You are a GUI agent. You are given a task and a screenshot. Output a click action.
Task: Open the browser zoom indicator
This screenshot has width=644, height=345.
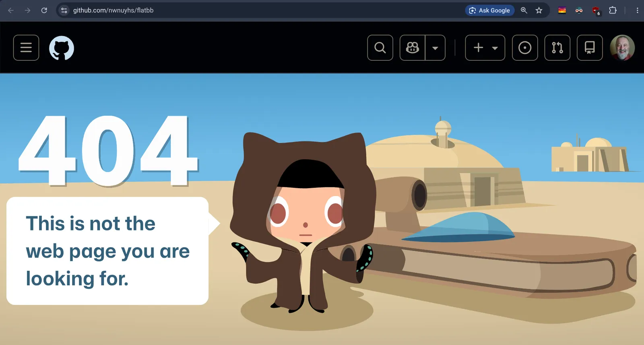524,10
